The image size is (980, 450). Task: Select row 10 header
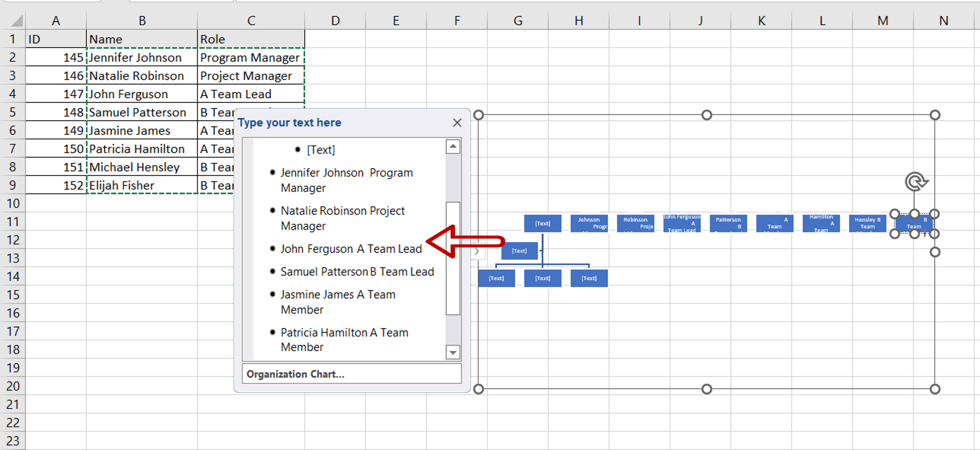pyautogui.click(x=13, y=203)
